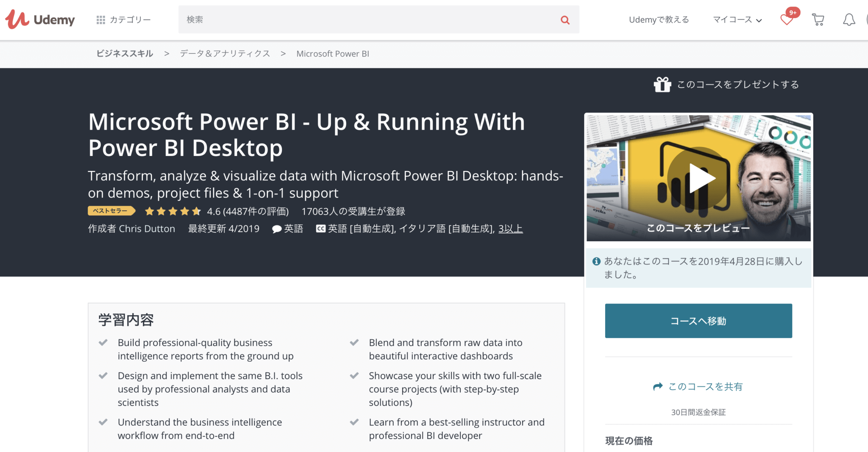This screenshot has width=868, height=452.
Task: Click checkmark beside Build professional-quality business
Action: (103, 342)
